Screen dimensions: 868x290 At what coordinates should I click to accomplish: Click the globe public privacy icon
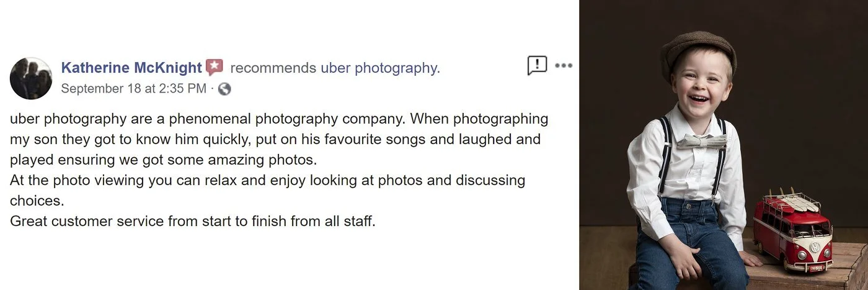[224, 89]
